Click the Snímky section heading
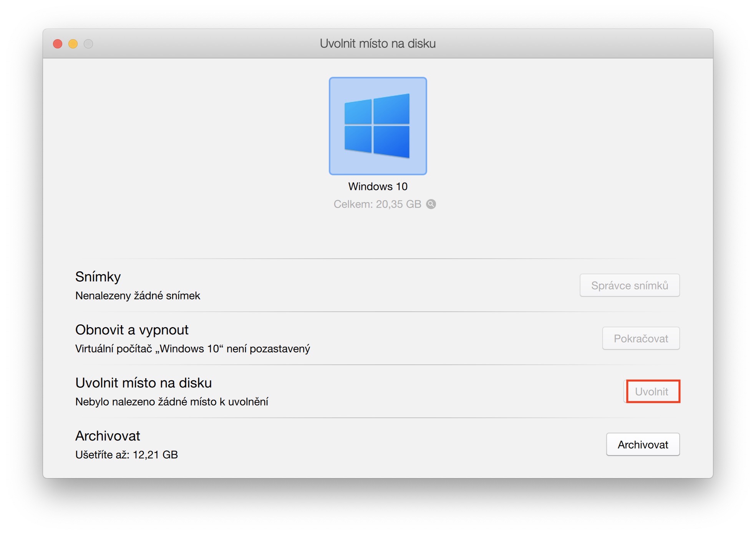This screenshot has width=756, height=535. 98,277
